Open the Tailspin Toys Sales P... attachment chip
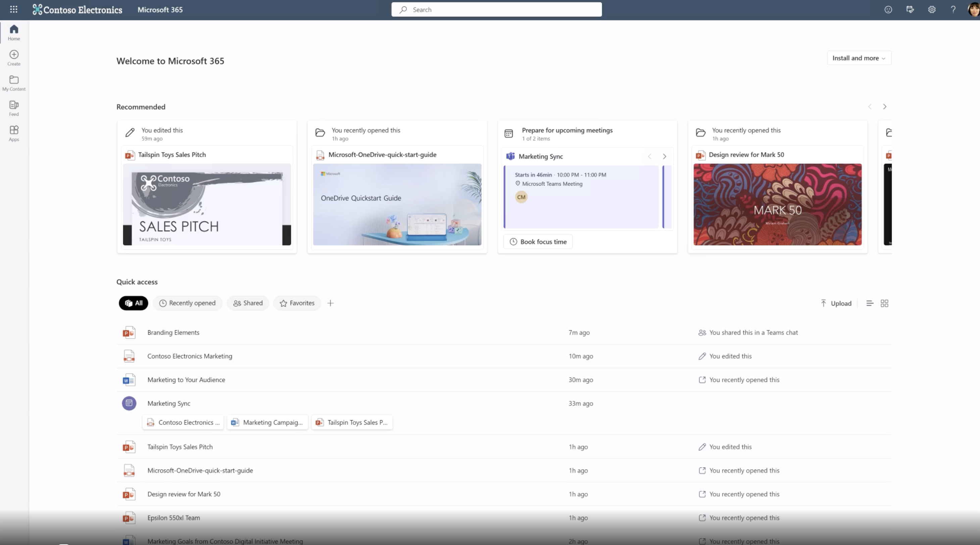 point(352,422)
